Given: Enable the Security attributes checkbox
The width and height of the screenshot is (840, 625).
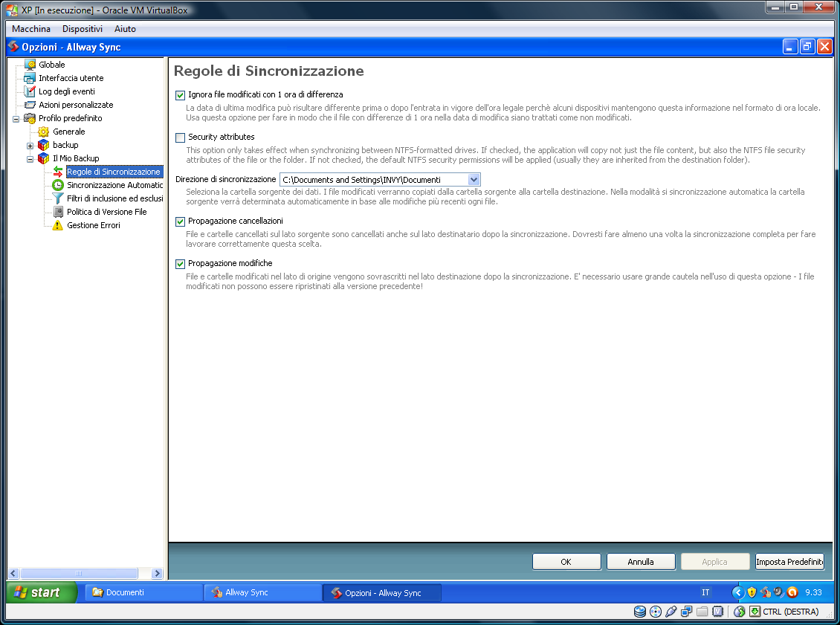Looking at the screenshot, I should tap(181, 137).
